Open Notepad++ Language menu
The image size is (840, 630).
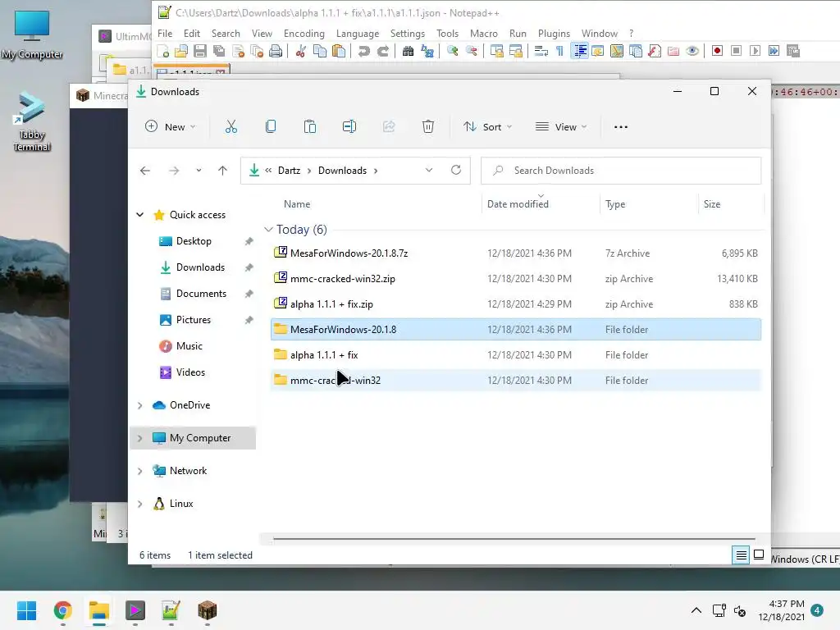pyautogui.click(x=358, y=33)
